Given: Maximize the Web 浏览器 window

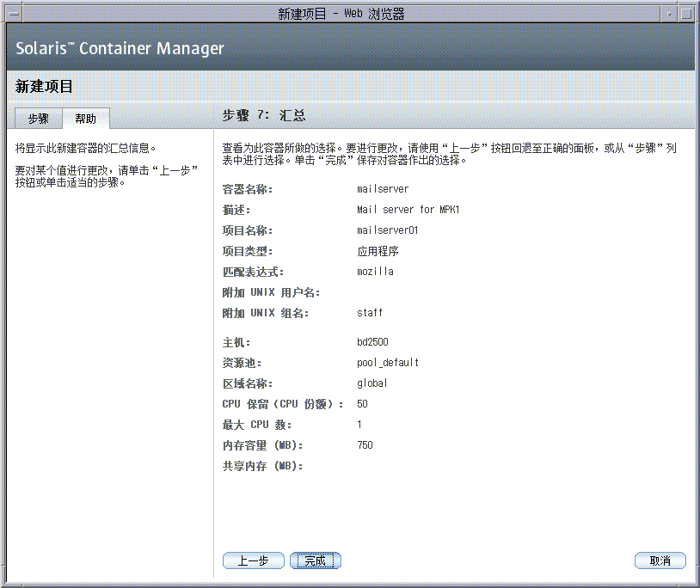Looking at the screenshot, I should (685, 14).
